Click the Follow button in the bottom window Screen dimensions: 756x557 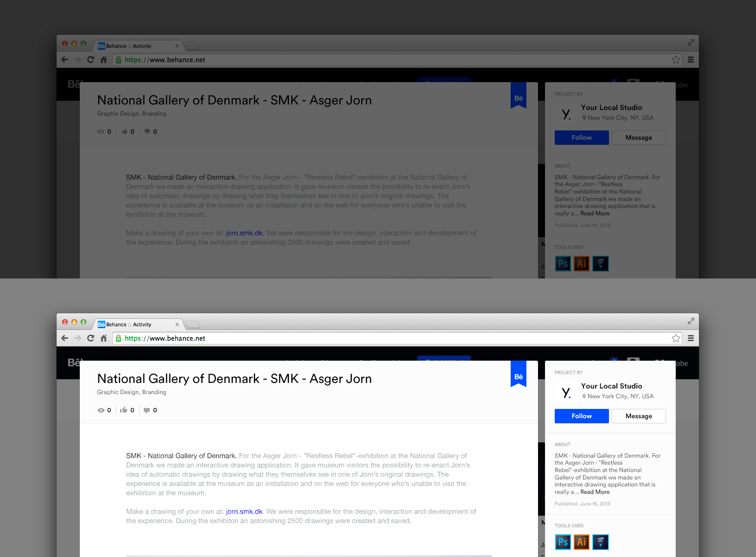(x=582, y=416)
